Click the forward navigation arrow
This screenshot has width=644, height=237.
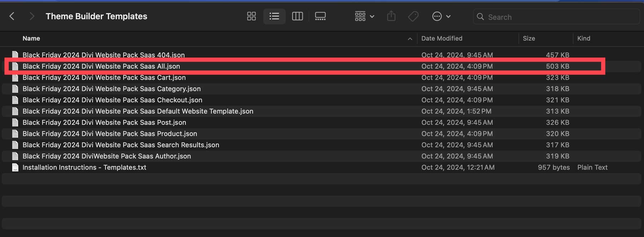point(32,16)
